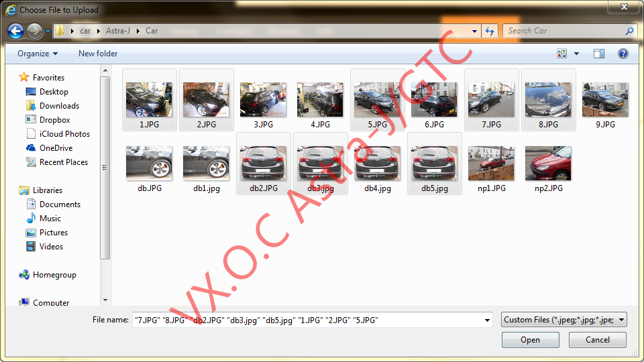The height and width of the screenshot is (362, 644).
Task: Select the 'Astra-J' breadcrumb segment
Action: coord(118,31)
